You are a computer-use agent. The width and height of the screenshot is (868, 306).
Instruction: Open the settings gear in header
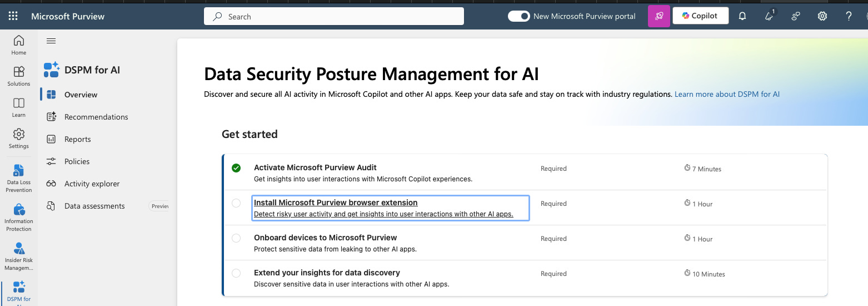pos(822,16)
